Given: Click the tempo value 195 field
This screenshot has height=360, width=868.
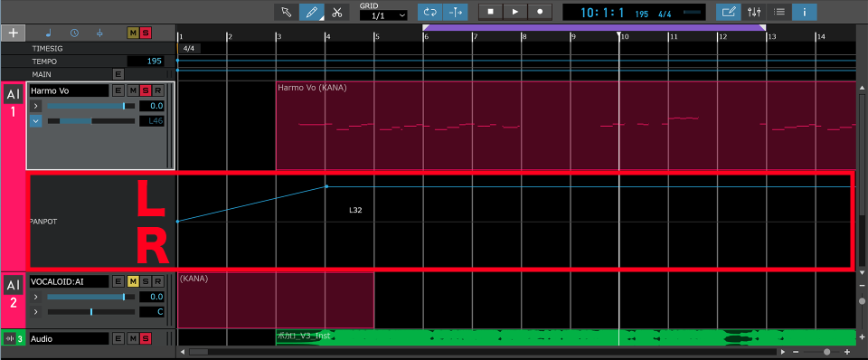Looking at the screenshot, I should tap(146, 61).
